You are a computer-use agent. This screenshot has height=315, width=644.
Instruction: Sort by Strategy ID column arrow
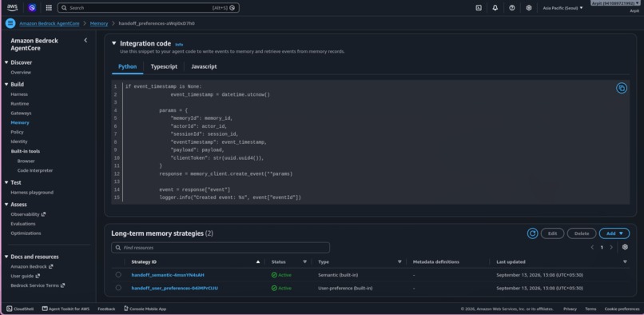(x=258, y=262)
